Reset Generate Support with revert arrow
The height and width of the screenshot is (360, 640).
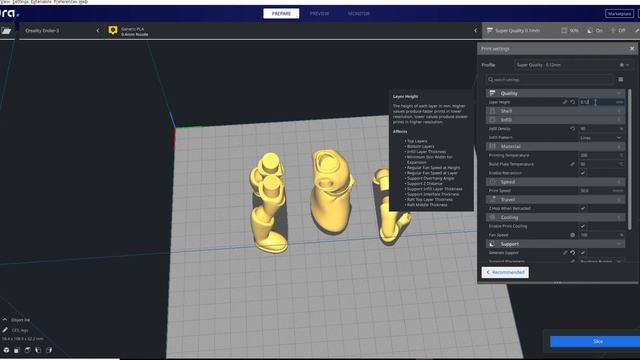pos(573,253)
